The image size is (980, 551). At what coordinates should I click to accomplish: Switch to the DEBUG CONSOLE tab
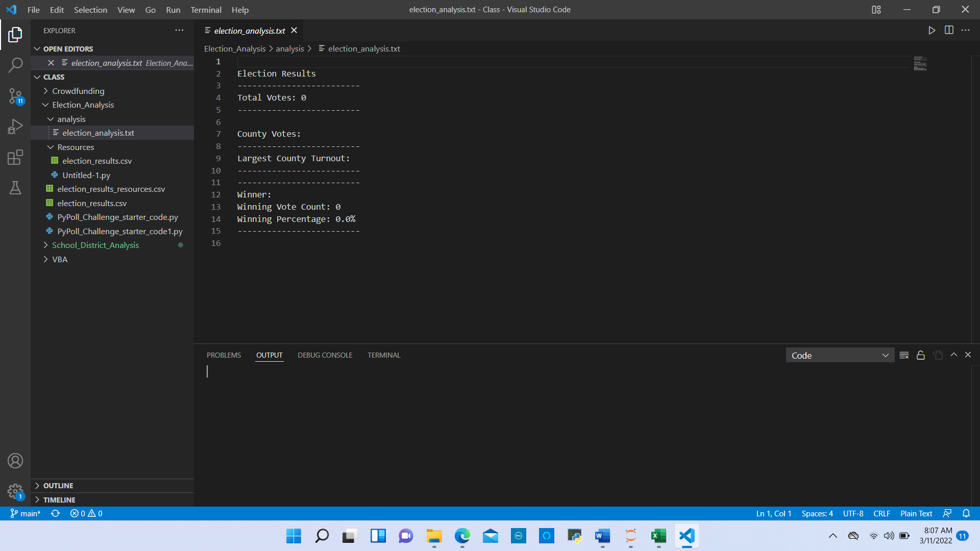[325, 355]
